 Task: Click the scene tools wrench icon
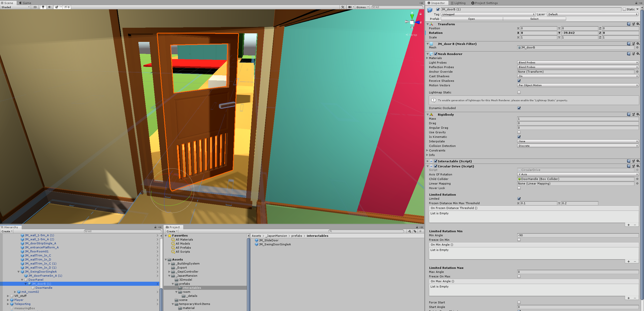click(x=343, y=7)
